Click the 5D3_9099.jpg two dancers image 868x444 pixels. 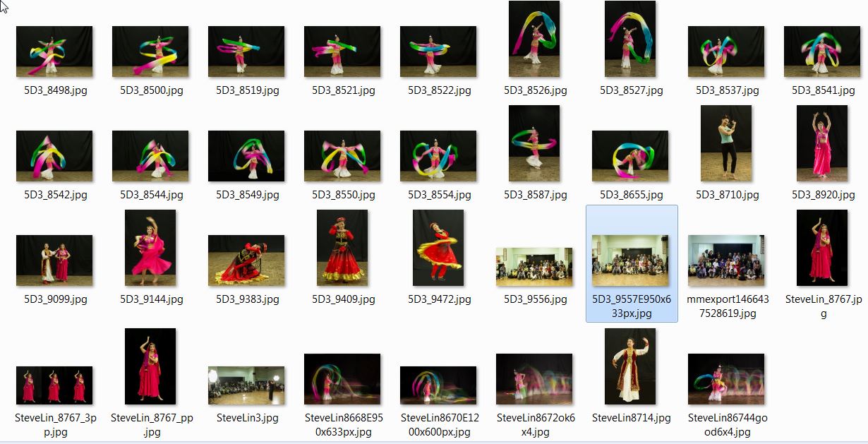click(54, 261)
